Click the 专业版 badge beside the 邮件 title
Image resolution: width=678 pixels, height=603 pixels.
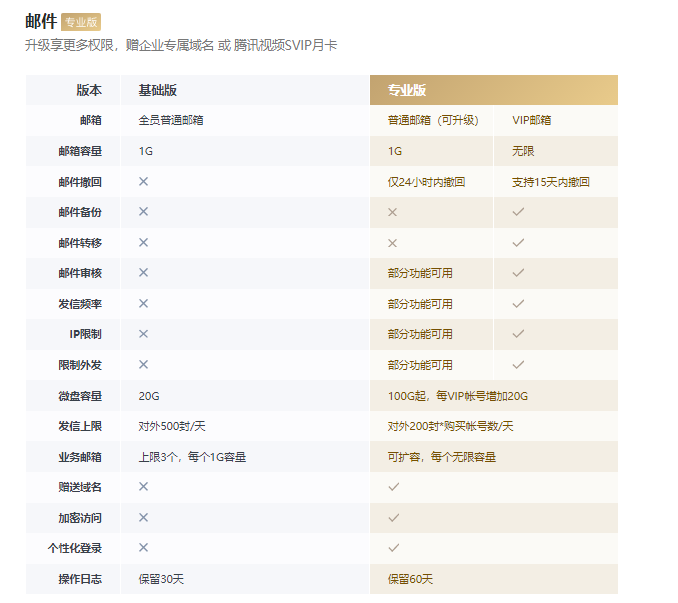[x=81, y=22]
